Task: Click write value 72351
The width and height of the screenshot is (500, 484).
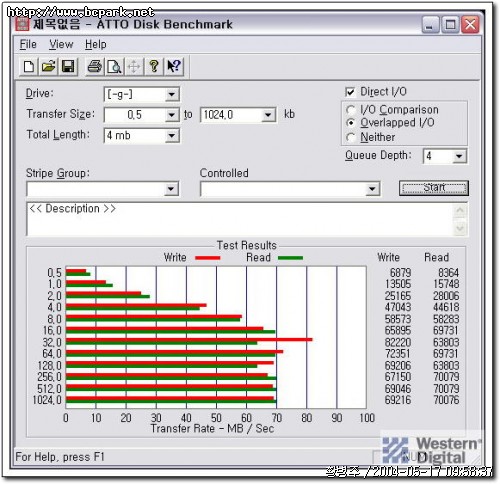Action: point(398,353)
